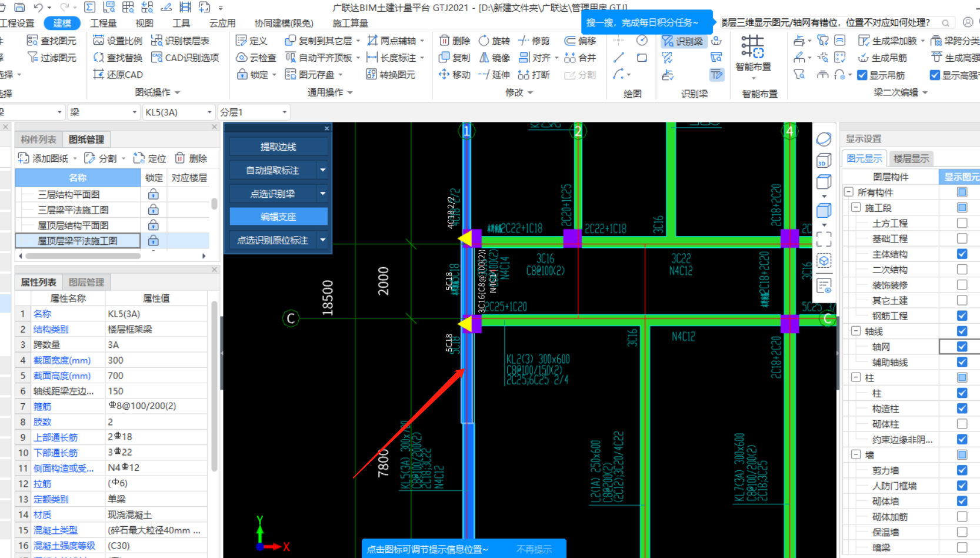Open the 设置比例 (set scale) tool
980x558 pixels.
(118, 41)
